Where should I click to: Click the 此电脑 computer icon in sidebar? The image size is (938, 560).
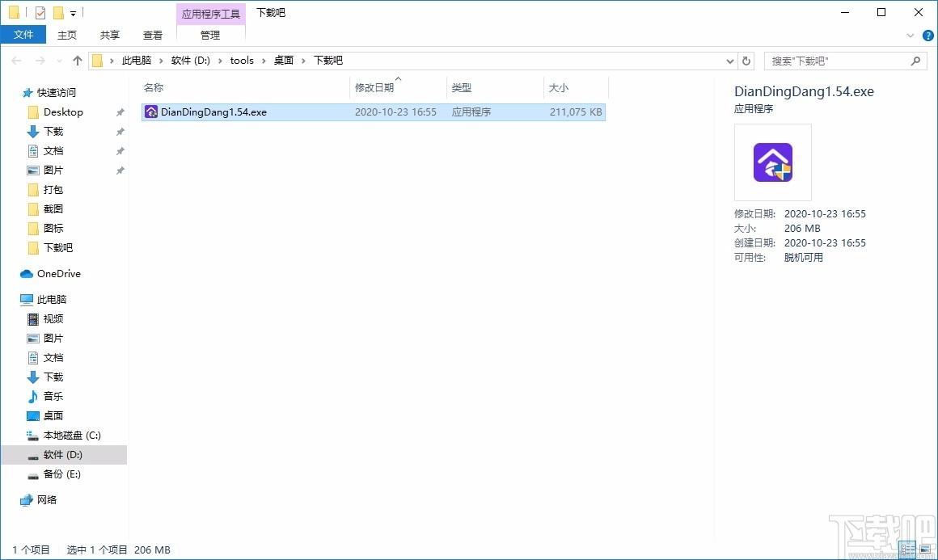tap(27, 300)
